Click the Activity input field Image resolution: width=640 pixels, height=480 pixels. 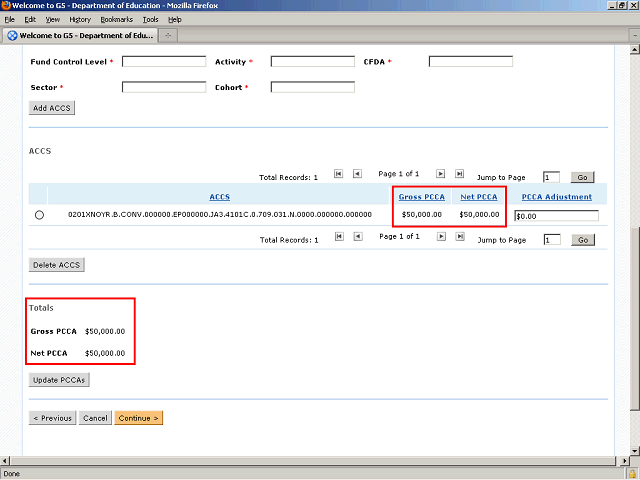click(313, 62)
